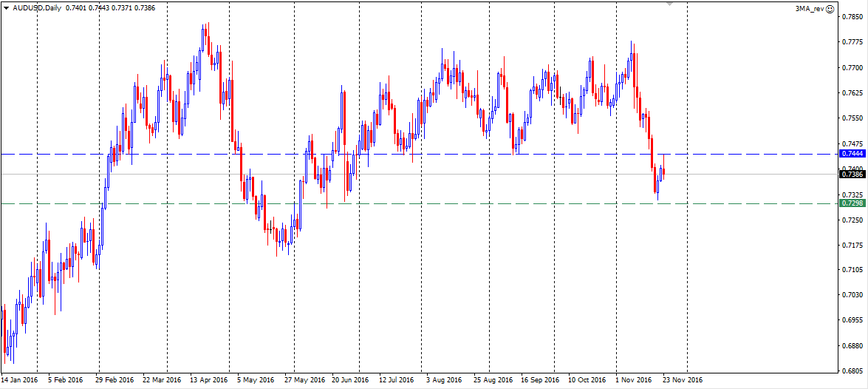Image resolution: width=868 pixels, height=389 pixels.
Task: Click the 13 Apr 2016 date label
Action: click(209, 380)
